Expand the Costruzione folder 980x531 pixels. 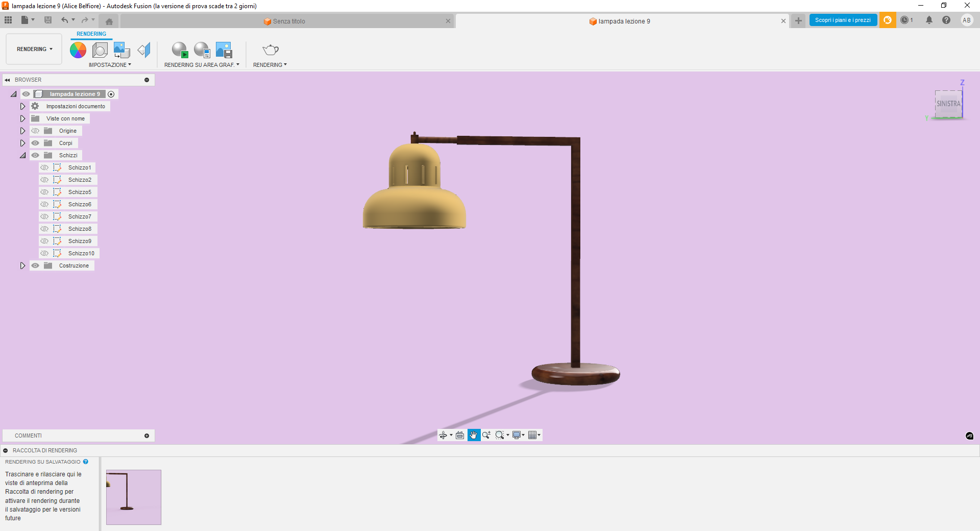click(22, 265)
